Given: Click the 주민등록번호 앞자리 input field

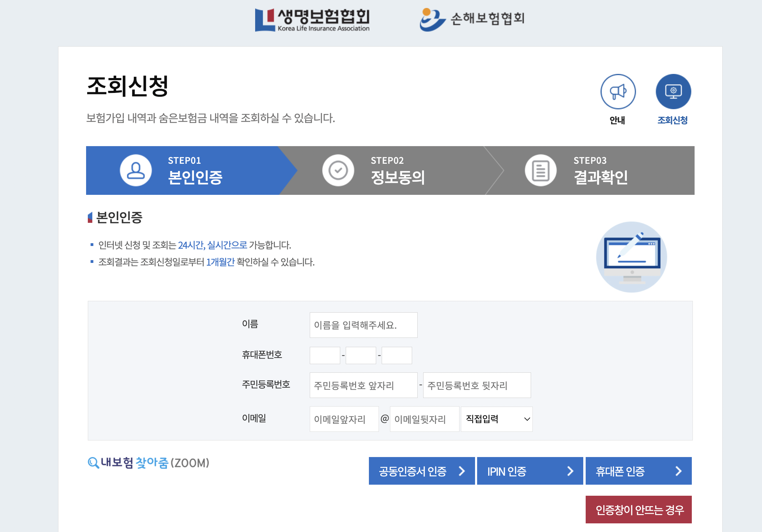Looking at the screenshot, I should click(363, 385).
